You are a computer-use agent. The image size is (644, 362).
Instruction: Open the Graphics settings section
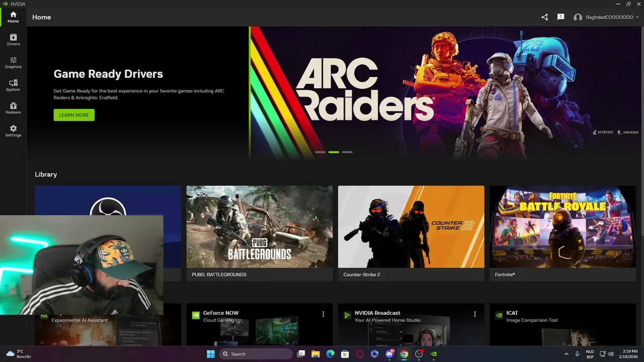pos(13,63)
